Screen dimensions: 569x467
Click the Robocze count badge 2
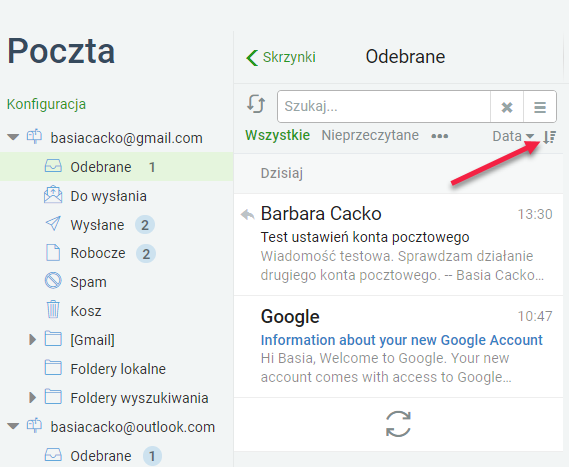(146, 254)
